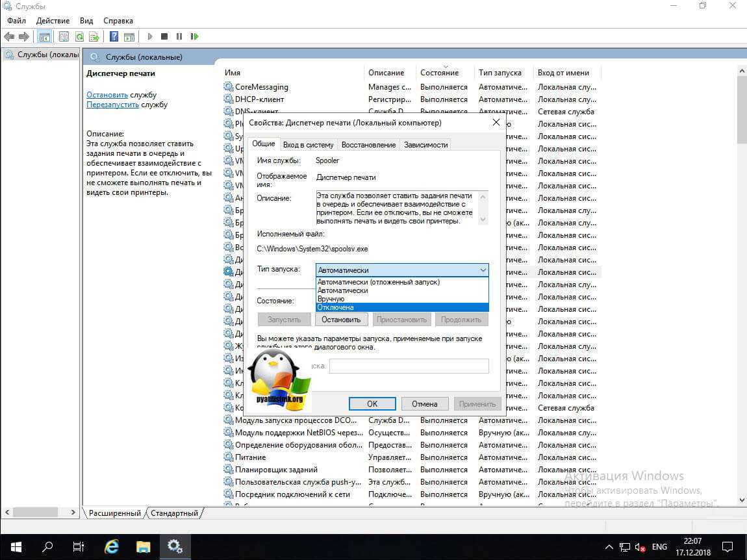
Task: Click the 'Остановить' button in the dialog
Action: click(341, 320)
